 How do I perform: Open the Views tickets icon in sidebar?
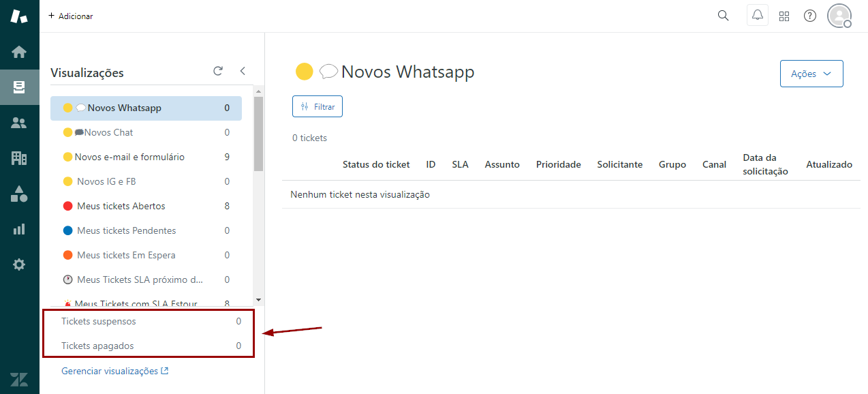click(x=19, y=87)
